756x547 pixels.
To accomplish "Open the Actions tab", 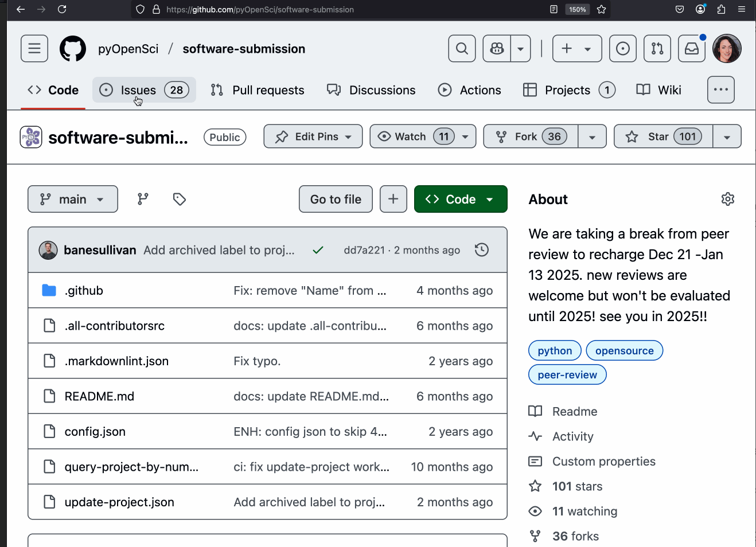I will [x=470, y=90].
